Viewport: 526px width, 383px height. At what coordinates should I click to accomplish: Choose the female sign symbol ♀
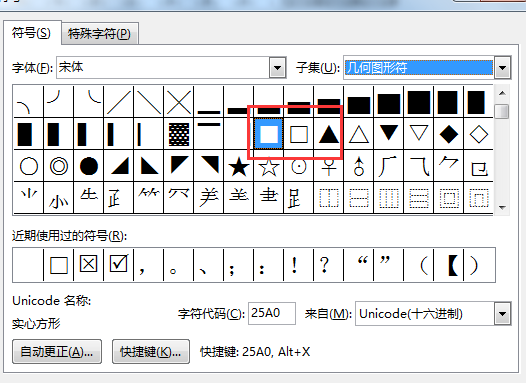pos(329,166)
